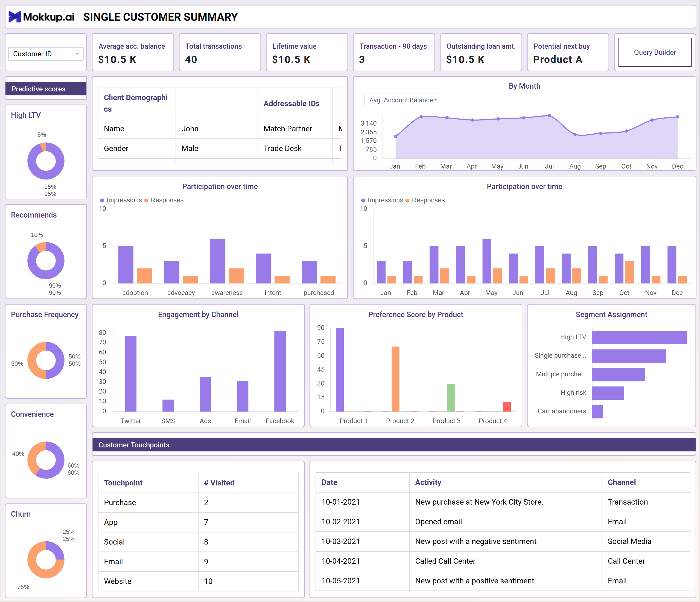Click the Facebook engagement bar
The width and height of the screenshot is (700, 602).
[x=280, y=371]
